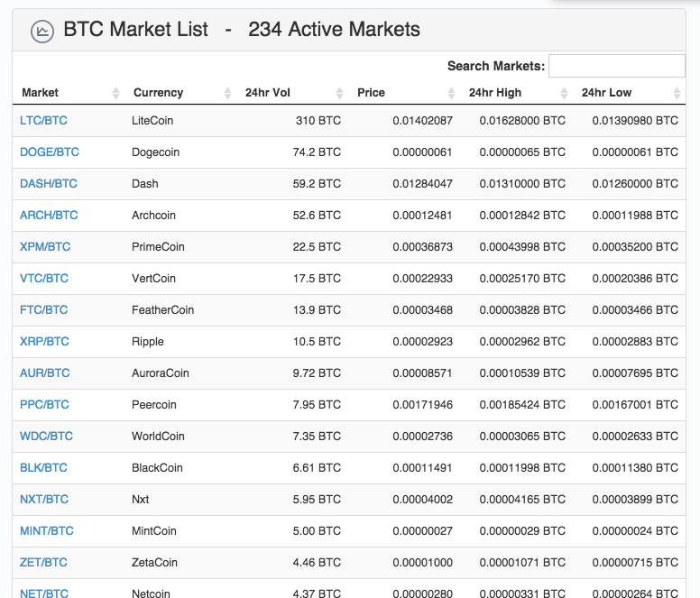Click the price 0.01284047
The height and width of the screenshot is (598, 700).
coord(422,183)
